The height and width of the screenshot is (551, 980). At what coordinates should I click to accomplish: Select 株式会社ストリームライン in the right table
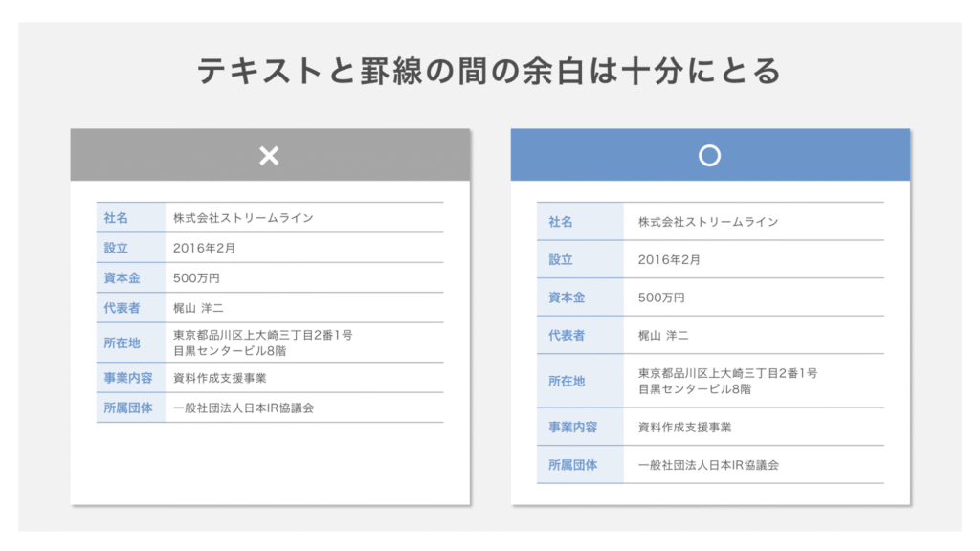coord(708,222)
